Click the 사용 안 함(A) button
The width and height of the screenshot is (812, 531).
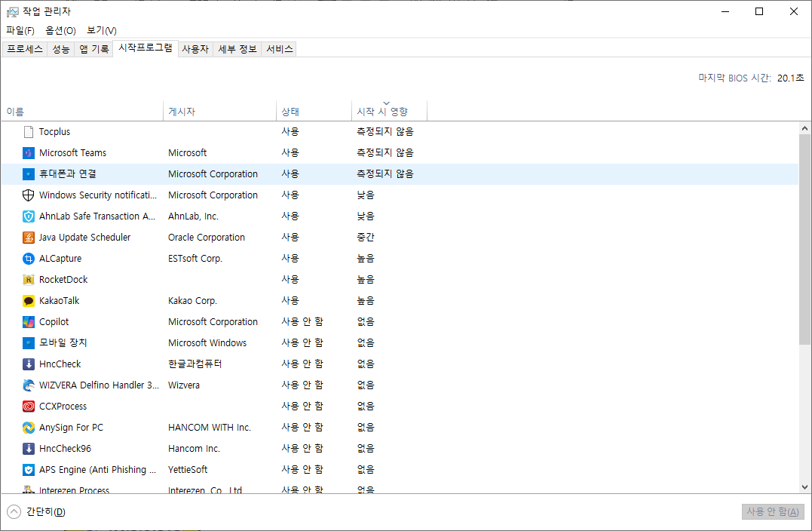pyautogui.click(x=773, y=512)
